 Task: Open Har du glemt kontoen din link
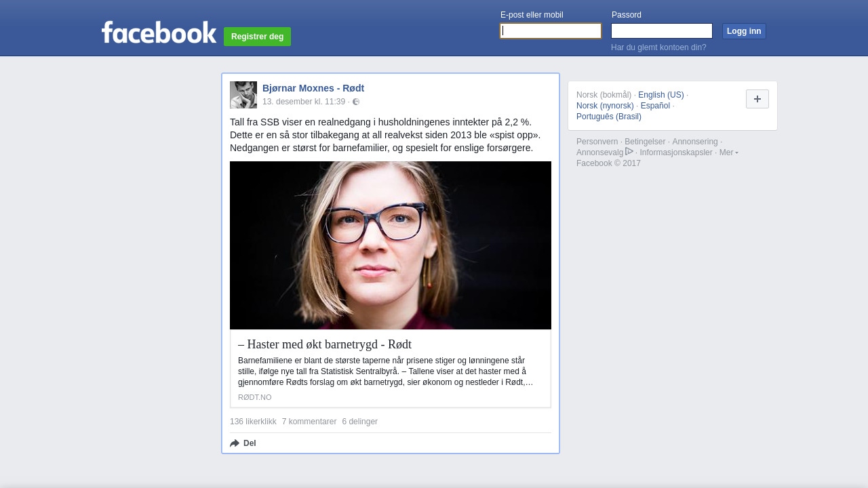pyautogui.click(x=658, y=47)
